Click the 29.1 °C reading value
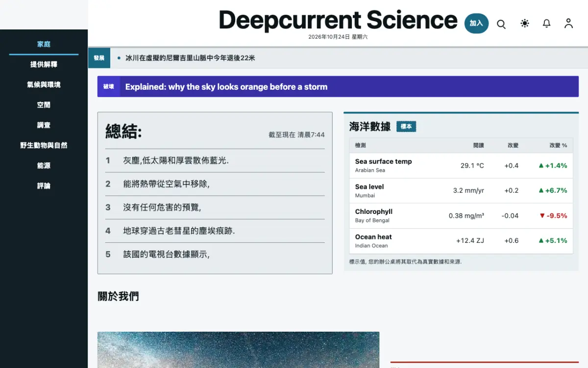The image size is (588, 368). coord(472,165)
